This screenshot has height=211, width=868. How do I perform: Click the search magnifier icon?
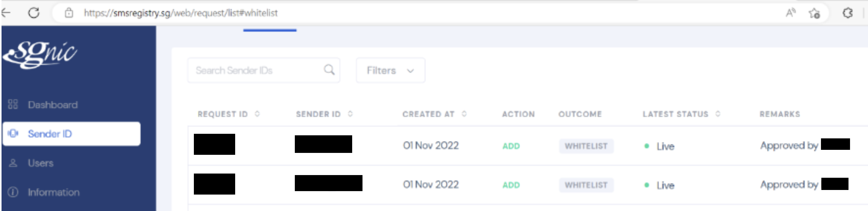coord(329,70)
